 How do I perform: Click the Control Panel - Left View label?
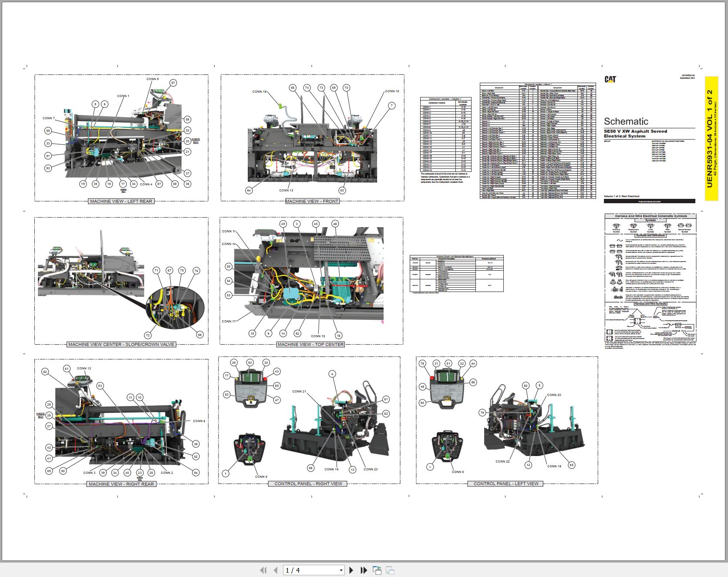(x=506, y=483)
